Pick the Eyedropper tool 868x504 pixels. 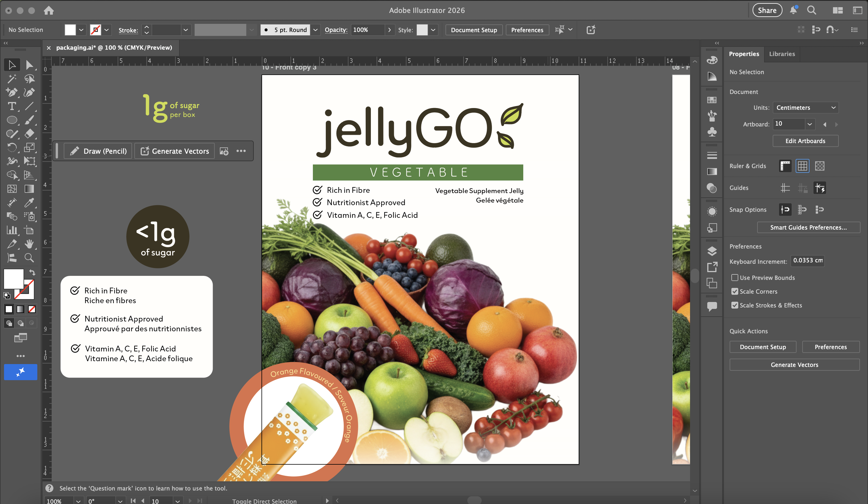pyautogui.click(x=29, y=203)
